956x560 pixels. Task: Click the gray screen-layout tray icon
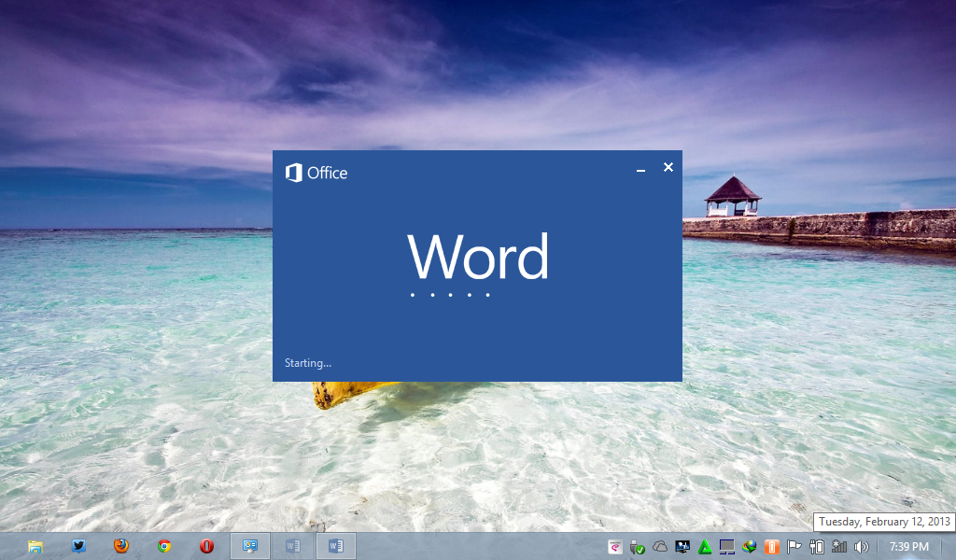pos(726,547)
